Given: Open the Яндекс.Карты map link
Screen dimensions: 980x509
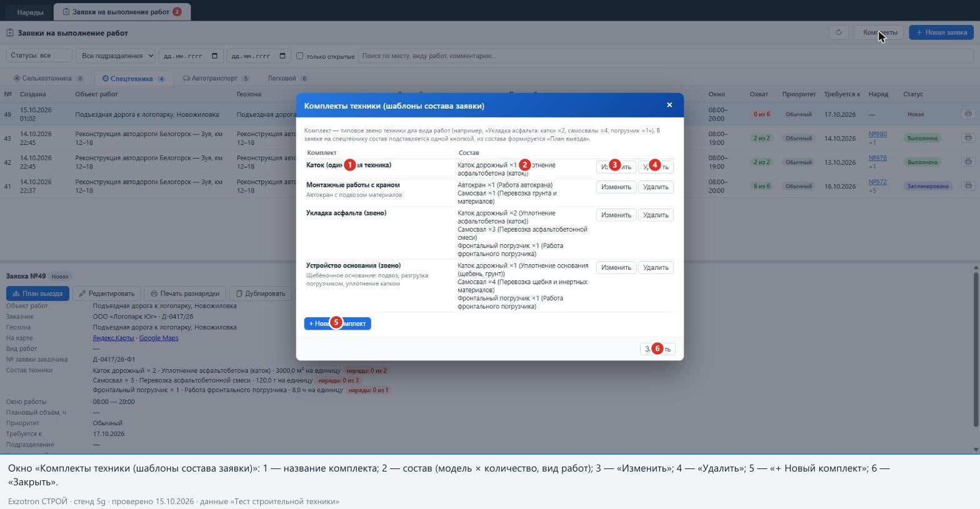Looking at the screenshot, I should tap(113, 338).
